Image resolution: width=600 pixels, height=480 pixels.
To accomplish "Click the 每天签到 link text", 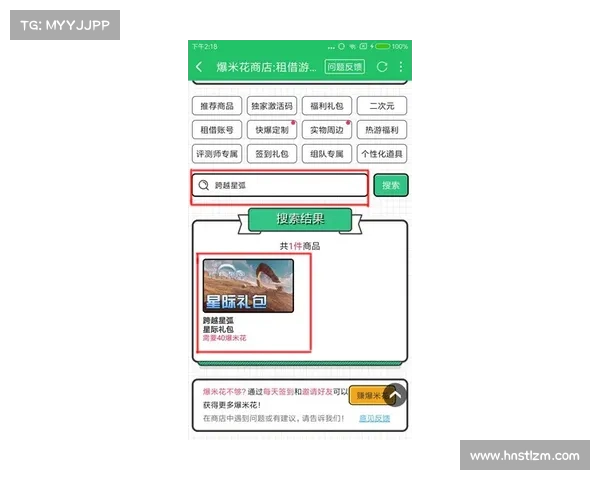I will pyautogui.click(x=279, y=392).
